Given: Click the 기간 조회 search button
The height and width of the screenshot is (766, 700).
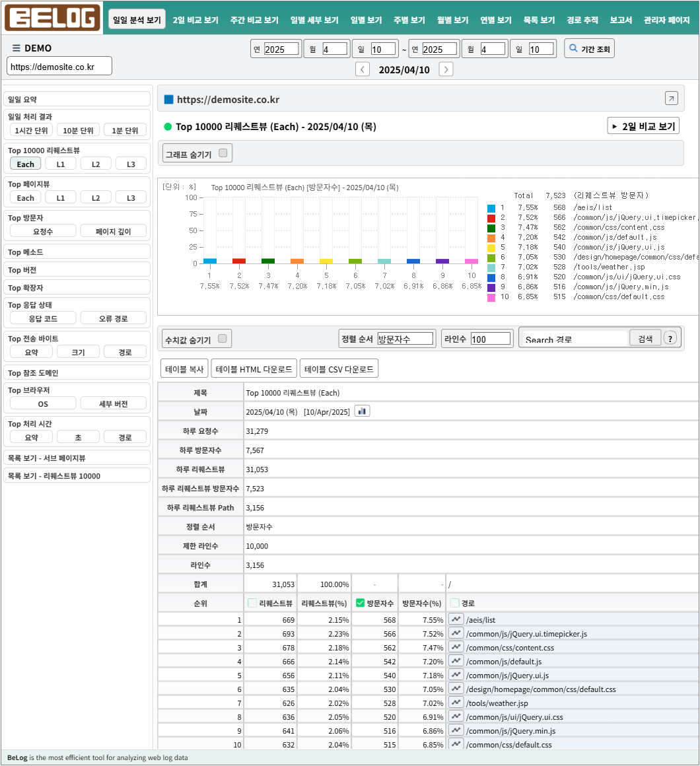Looking at the screenshot, I should pyautogui.click(x=589, y=48).
